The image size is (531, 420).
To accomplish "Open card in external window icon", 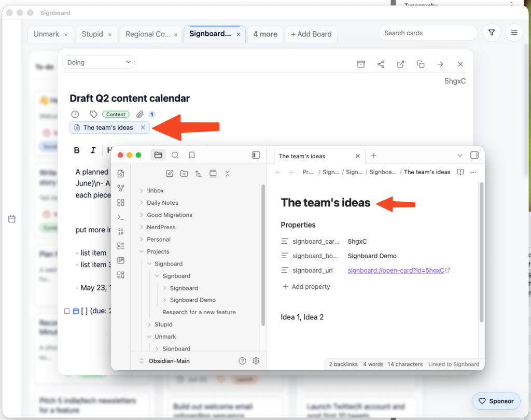I will point(401,64).
